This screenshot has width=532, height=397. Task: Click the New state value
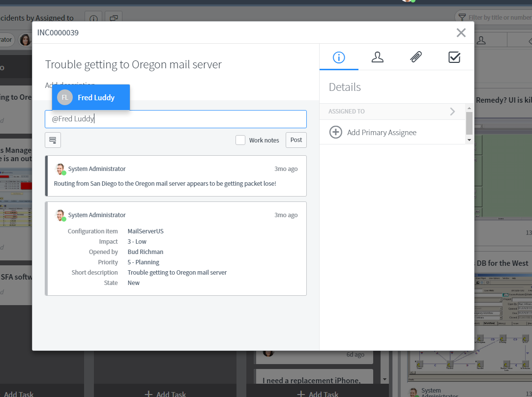coord(133,283)
